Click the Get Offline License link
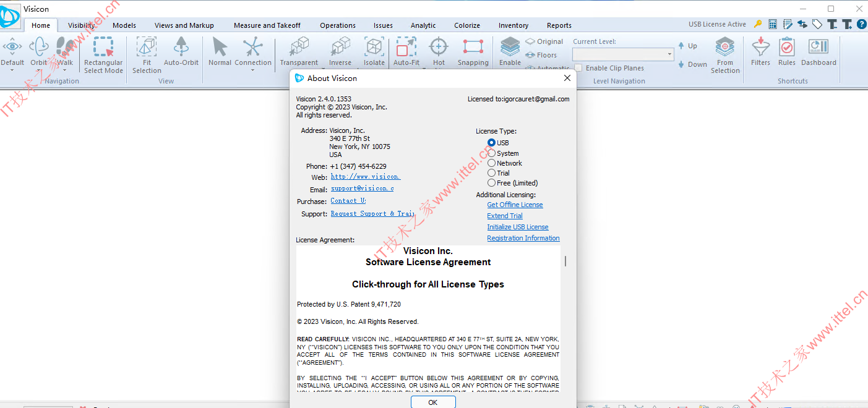 [515, 205]
